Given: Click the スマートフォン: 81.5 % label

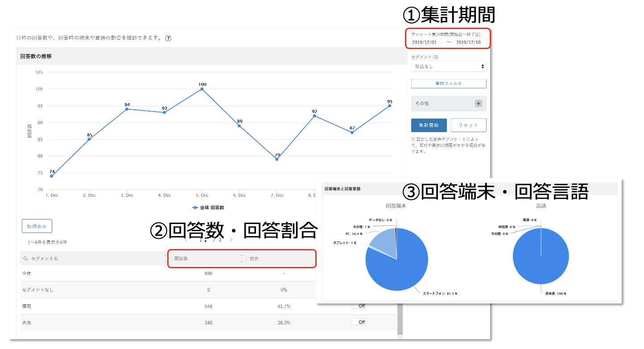Looking at the screenshot, I should click(x=440, y=294).
